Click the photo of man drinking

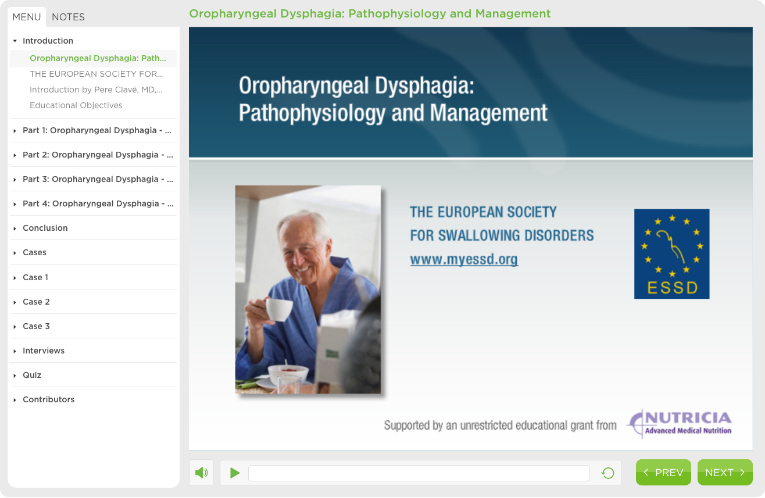coord(308,289)
